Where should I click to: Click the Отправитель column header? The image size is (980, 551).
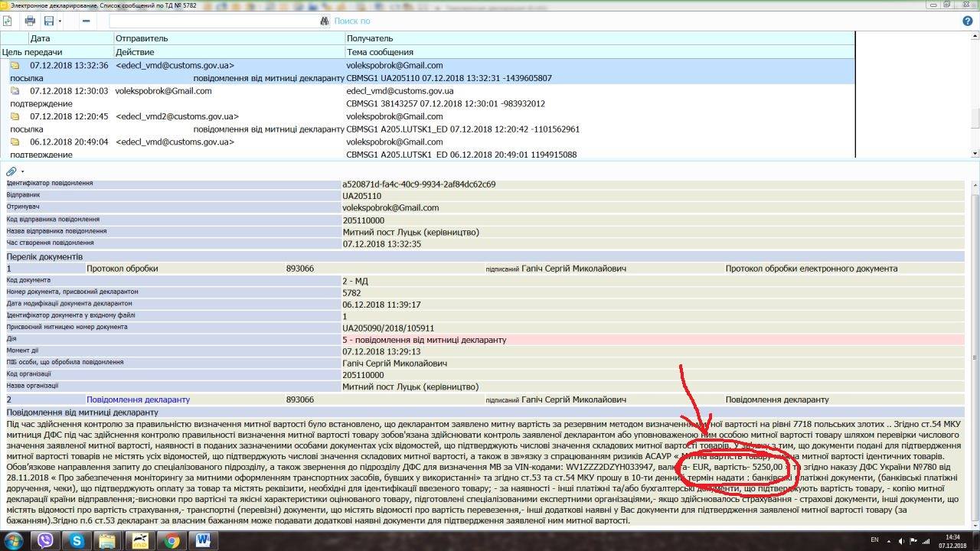(x=142, y=38)
